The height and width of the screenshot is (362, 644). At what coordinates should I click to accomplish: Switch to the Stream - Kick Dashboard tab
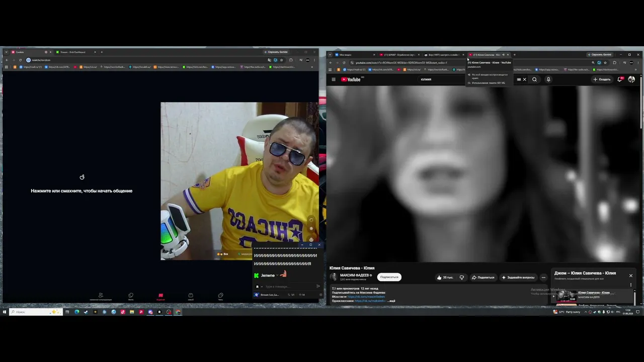pyautogui.click(x=75, y=52)
